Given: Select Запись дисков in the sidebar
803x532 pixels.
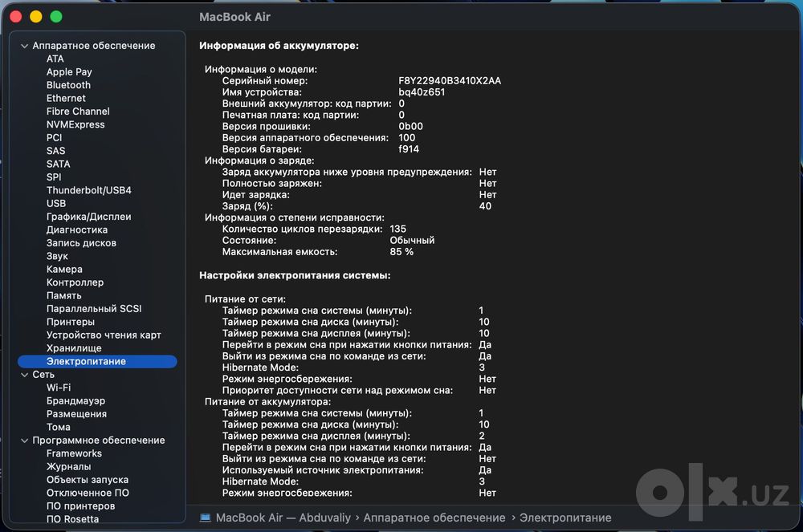Looking at the screenshot, I should [81, 243].
